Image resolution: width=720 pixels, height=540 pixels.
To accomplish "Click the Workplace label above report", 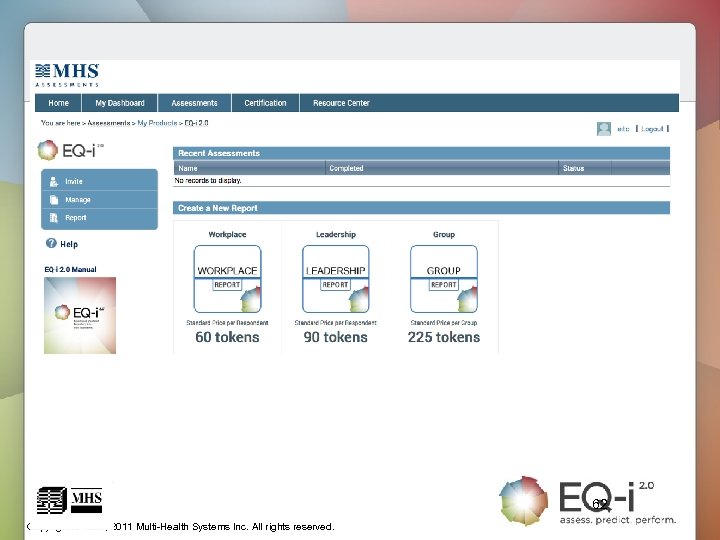I will (227, 234).
